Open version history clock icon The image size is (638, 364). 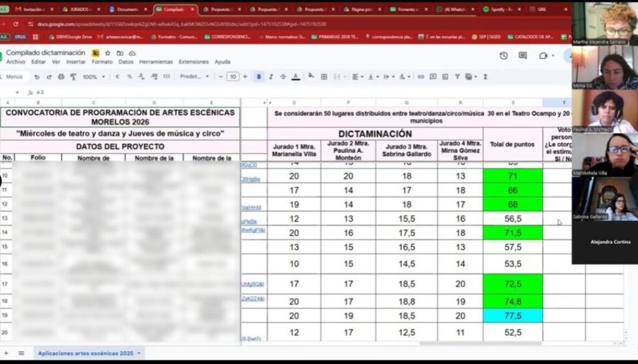[x=503, y=55]
